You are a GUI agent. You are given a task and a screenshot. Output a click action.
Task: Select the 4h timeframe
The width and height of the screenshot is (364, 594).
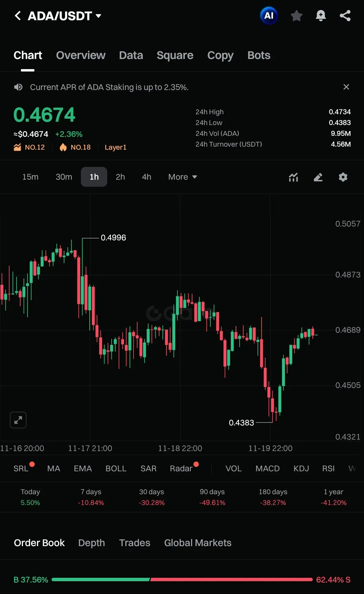[x=147, y=177]
